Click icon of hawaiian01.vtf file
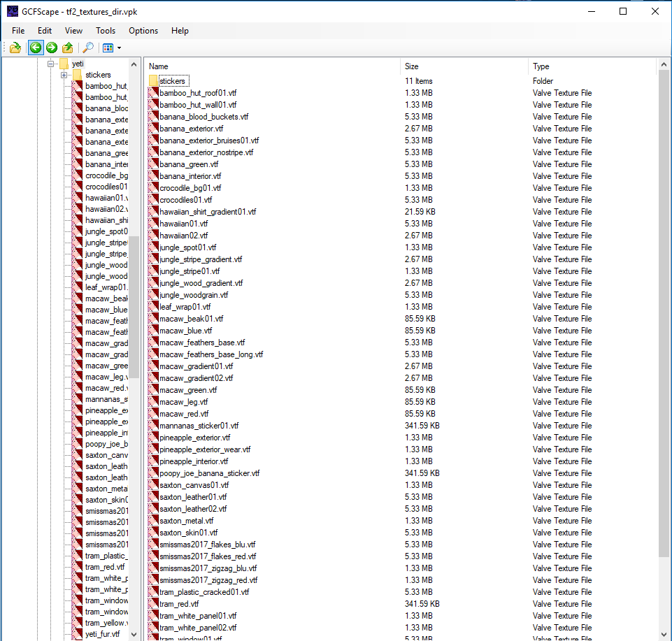Screen dimensions: 672x641 [153, 223]
